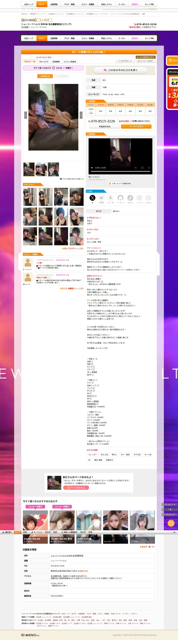This screenshot has height=644, width=178.
Task: Click the ヌきなび推奨店 badge
Action: pos(29,20)
